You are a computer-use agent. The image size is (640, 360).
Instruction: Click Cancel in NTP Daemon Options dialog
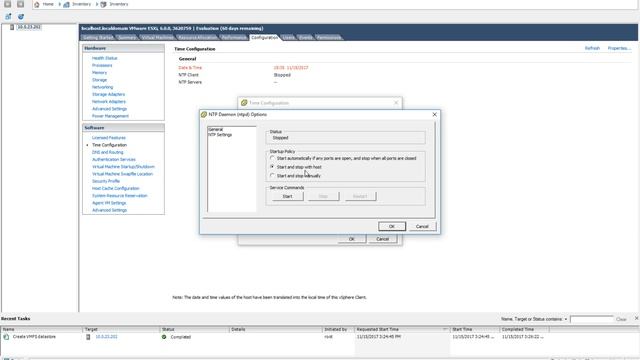[422, 227]
